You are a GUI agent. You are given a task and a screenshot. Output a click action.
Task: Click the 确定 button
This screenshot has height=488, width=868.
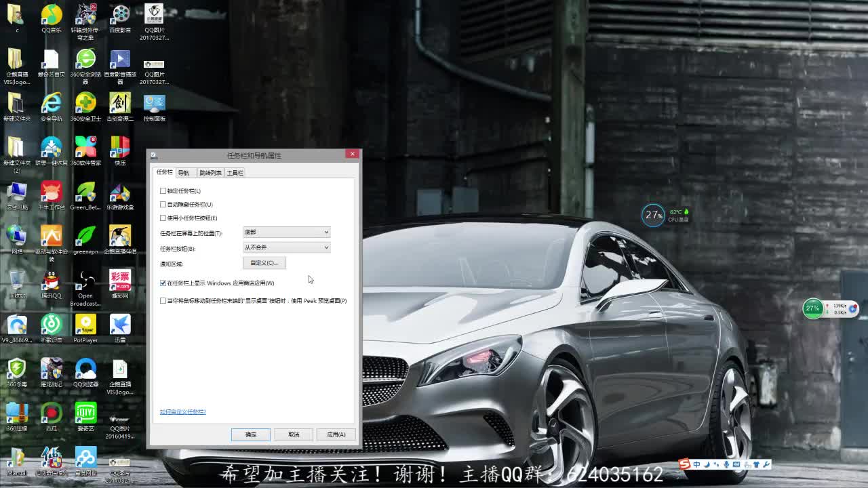[251, 434]
